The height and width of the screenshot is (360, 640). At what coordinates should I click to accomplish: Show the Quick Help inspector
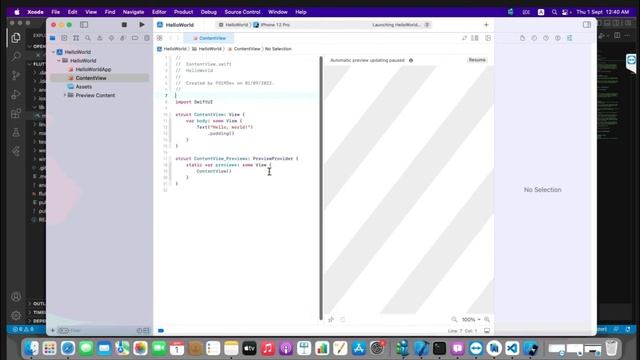pyautogui.click(x=546, y=38)
